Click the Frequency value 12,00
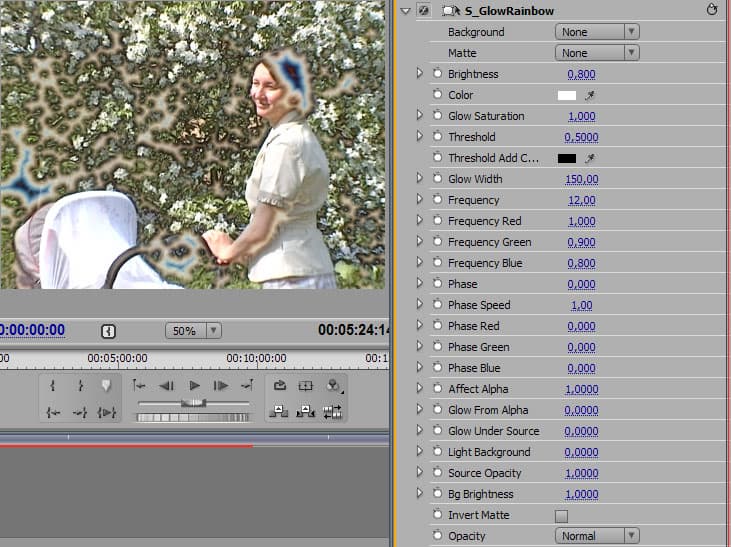The width and height of the screenshot is (731, 547). click(581, 200)
